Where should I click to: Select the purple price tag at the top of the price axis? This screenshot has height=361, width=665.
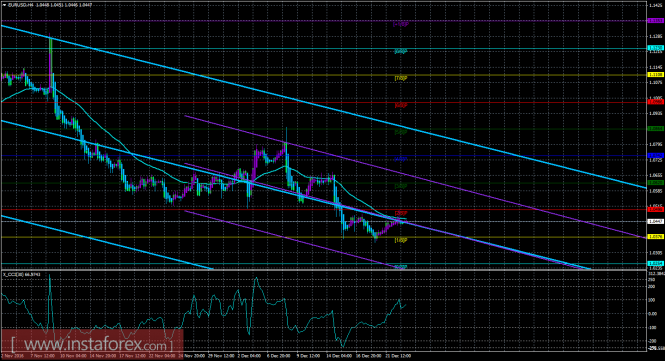[656, 20]
